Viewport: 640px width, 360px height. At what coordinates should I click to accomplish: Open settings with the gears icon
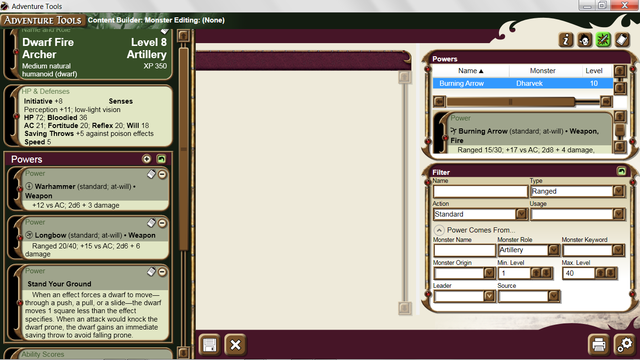point(624,344)
